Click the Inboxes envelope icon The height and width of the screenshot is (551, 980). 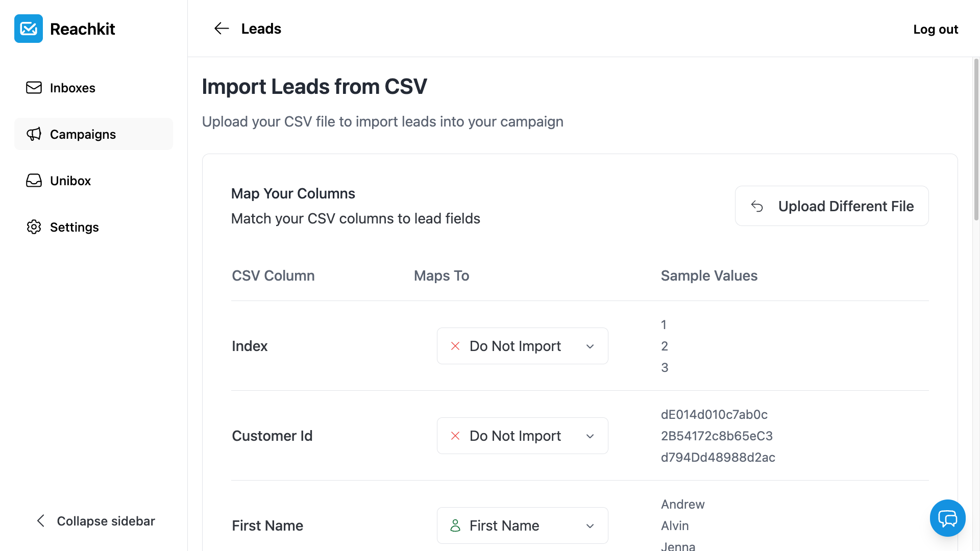coord(34,88)
